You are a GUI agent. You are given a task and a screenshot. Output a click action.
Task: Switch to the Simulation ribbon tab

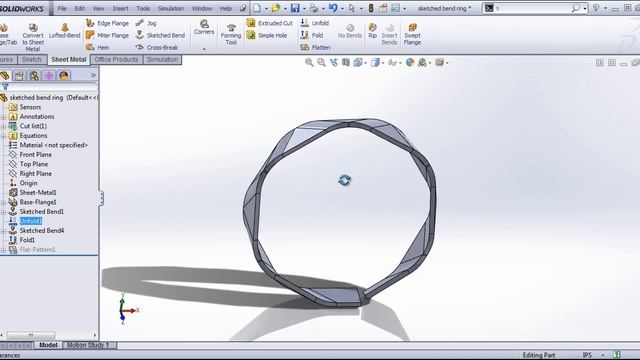coord(162,60)
